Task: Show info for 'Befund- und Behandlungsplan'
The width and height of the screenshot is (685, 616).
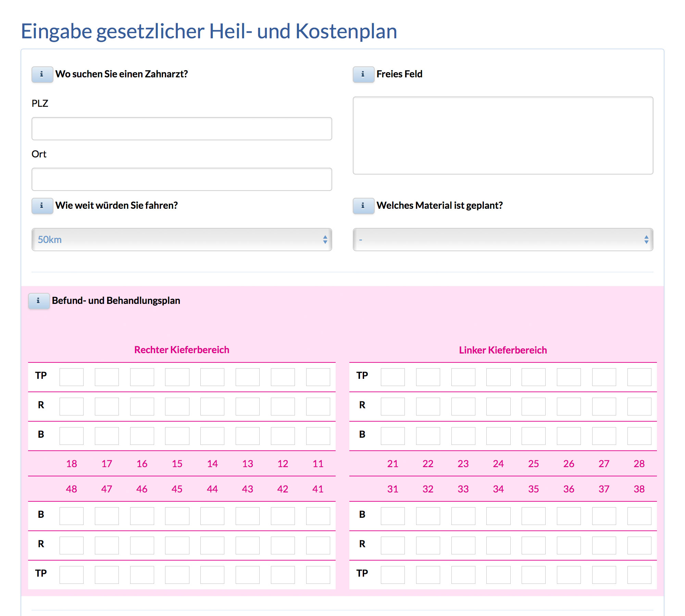Action: point(39,301)
